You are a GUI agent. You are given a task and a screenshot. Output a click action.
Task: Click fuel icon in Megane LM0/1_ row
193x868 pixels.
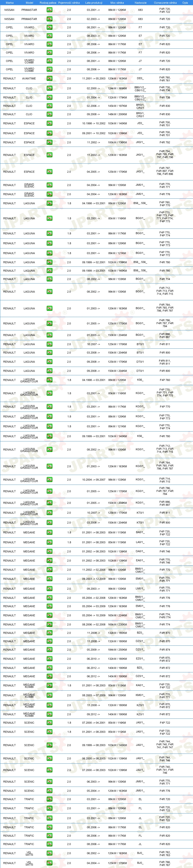(50, 589)
